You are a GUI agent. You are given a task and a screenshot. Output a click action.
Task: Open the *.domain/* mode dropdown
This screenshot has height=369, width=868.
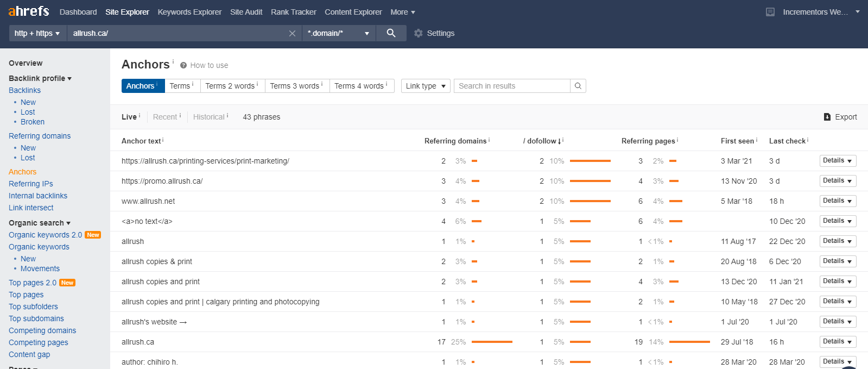(339, 33)
